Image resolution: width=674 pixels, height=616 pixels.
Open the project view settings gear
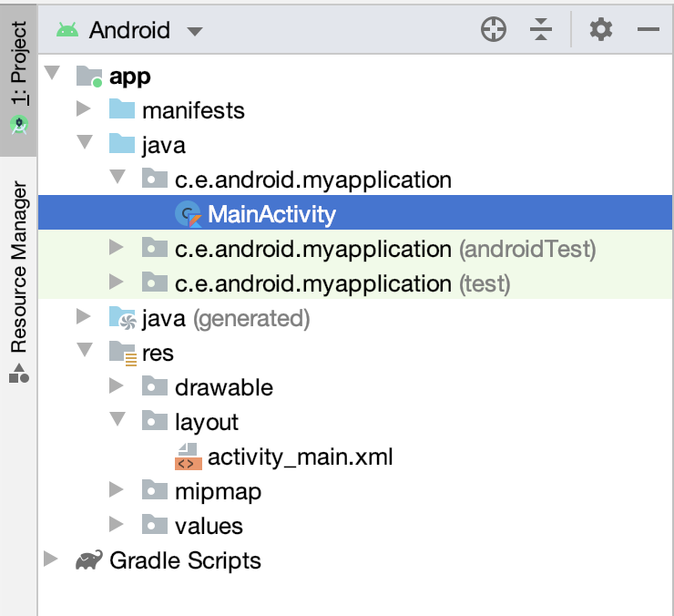pos(600,30)
